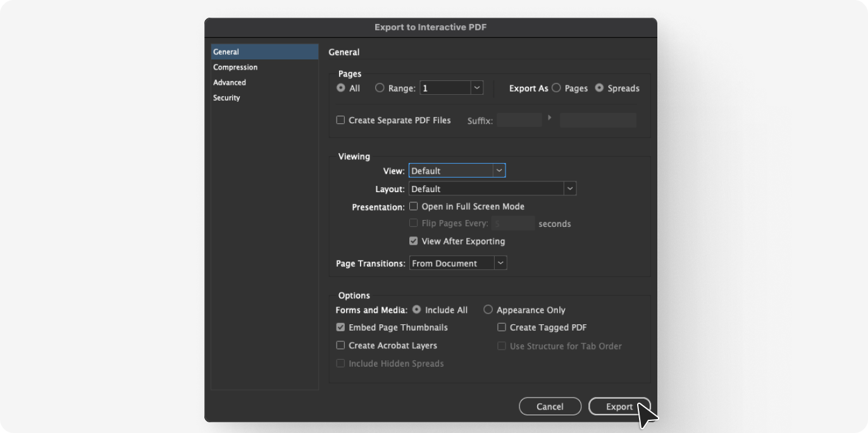Open the page Range dropdown
Viewport: 868px width, 433px height.
point(477,88)
